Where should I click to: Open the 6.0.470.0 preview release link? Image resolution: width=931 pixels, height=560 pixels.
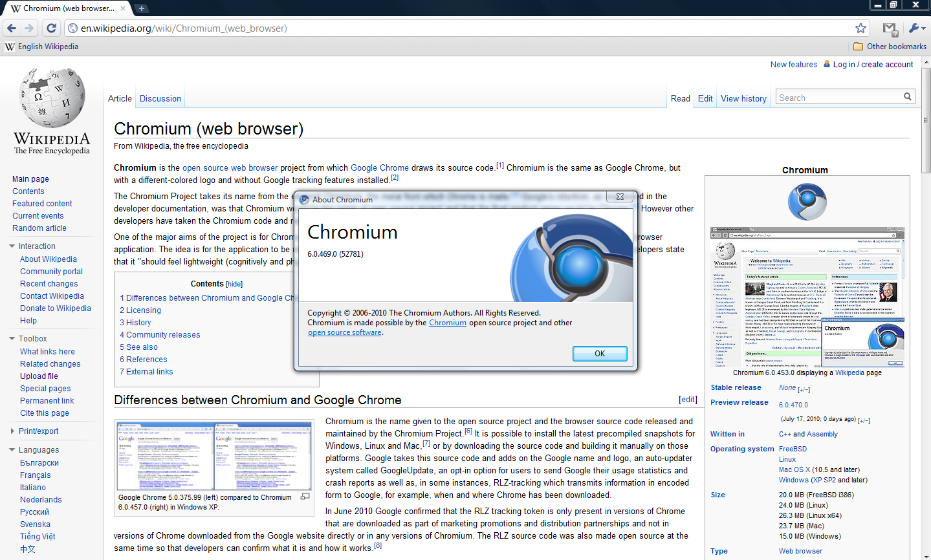tap(794, 405)
